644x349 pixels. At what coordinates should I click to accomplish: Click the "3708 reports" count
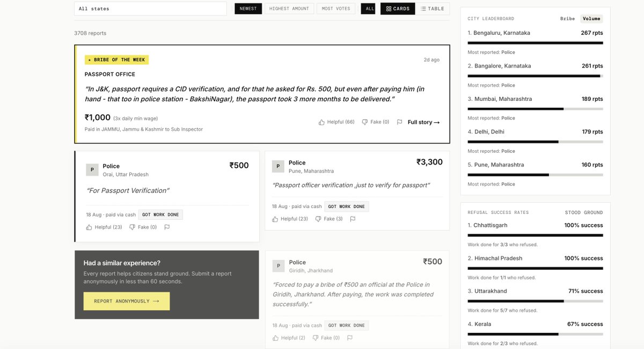[x=90, y=33]
